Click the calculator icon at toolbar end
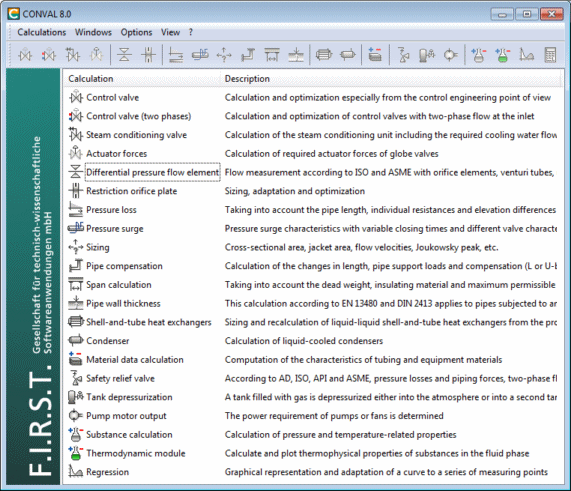571x491 pixels. [550, 55]
